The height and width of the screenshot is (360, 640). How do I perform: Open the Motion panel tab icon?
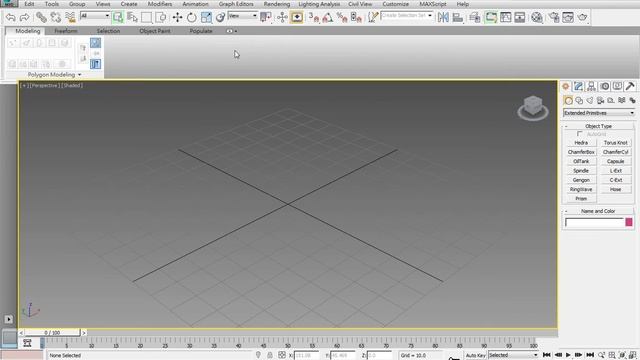604,86
